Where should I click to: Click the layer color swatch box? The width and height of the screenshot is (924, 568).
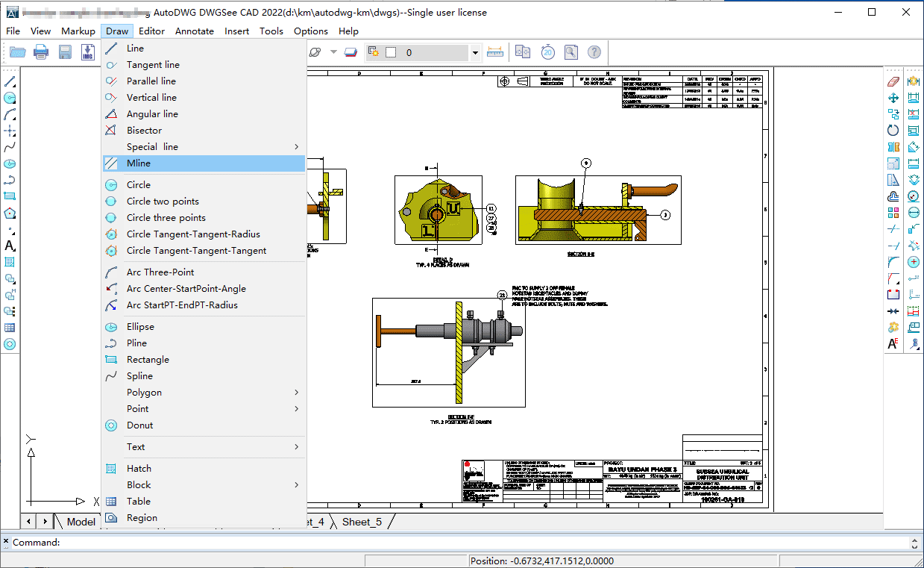point(390,53)
